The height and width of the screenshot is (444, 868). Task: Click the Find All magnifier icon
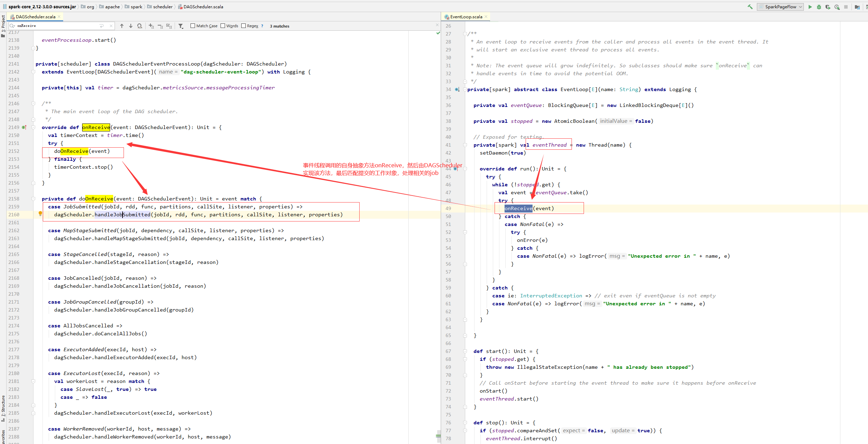(x=139, y=26)
